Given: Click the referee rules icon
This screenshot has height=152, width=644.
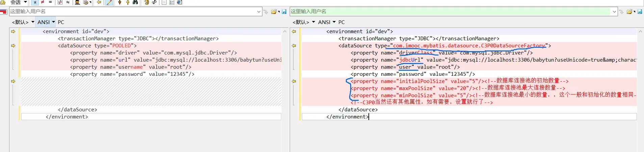Looking at the screenshot, I should (77, 2).
